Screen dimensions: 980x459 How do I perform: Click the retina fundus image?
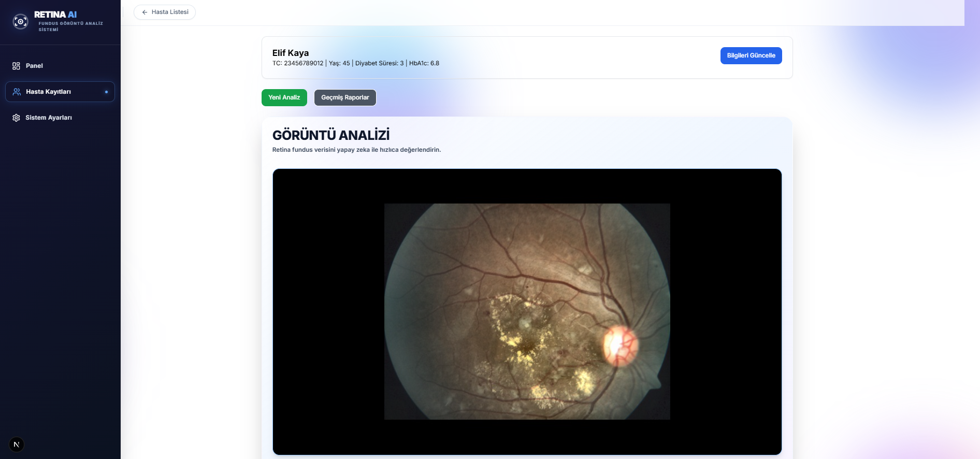[x=527, y=311]
